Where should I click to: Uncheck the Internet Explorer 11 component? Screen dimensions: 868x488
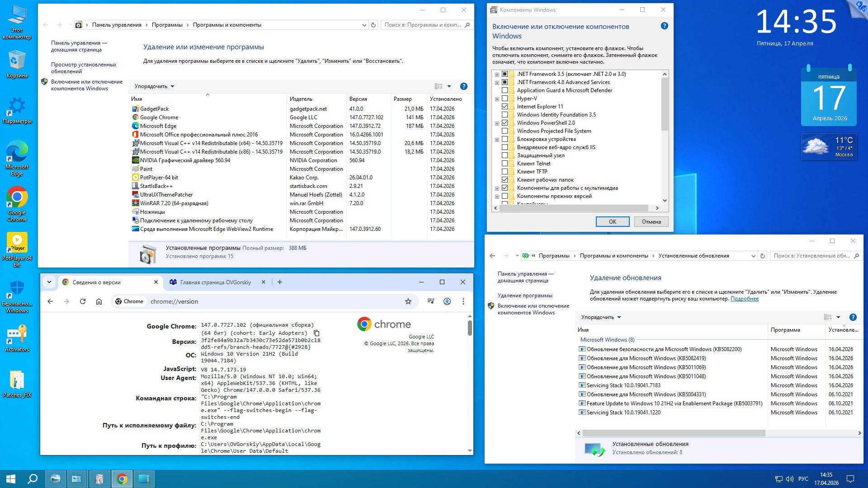(x=505, y=107)
